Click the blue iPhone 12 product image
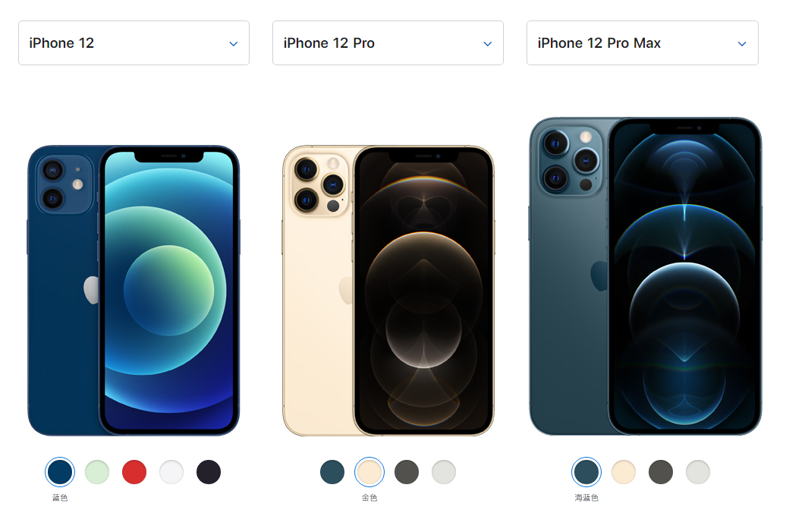 point(134,291)
